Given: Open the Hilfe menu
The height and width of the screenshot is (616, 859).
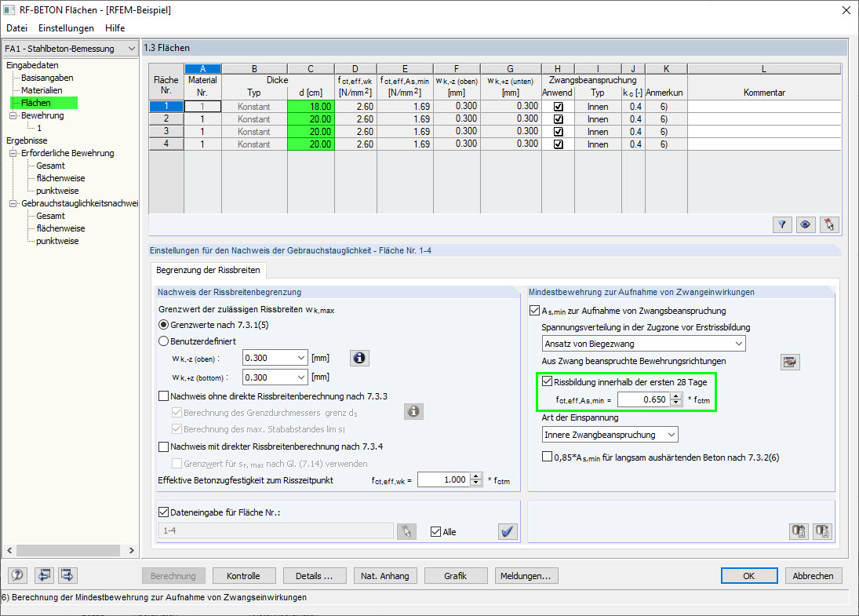Looking at the screenshot, I should [115, 28].
